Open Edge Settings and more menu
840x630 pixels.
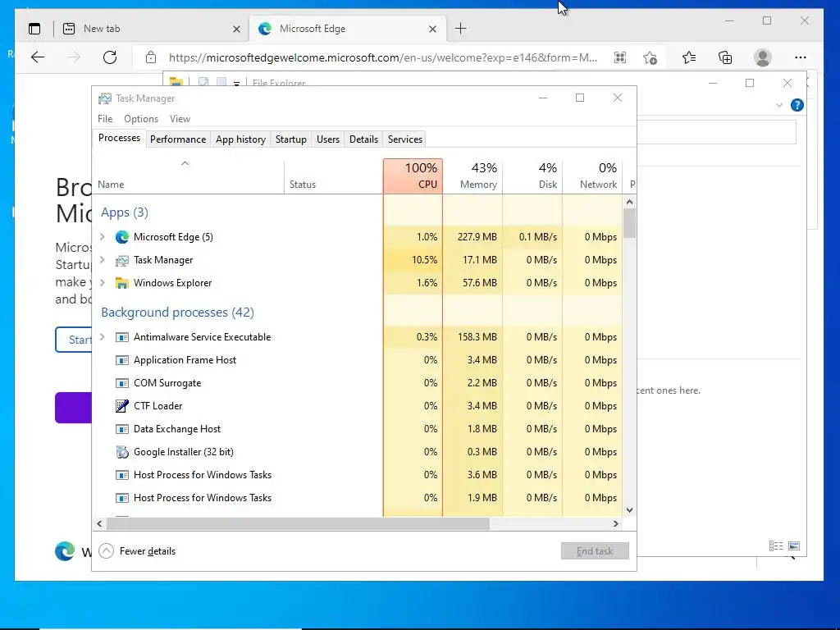coord(801,57)
